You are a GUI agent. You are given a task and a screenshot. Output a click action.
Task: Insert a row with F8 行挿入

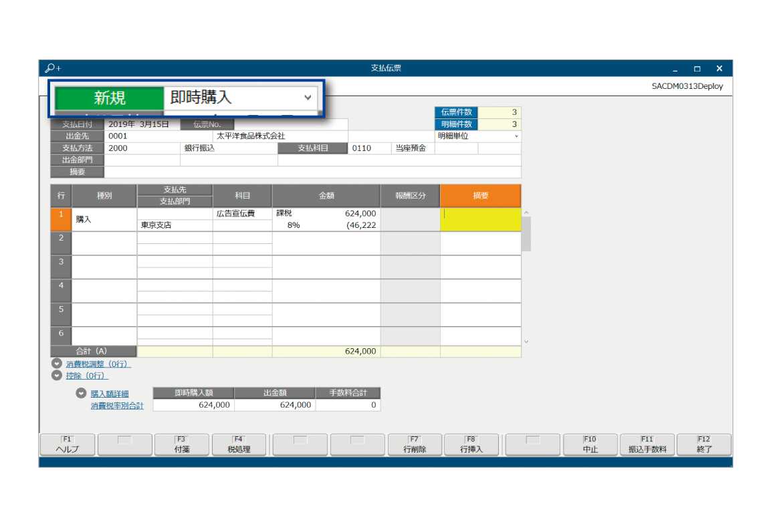point(471,445)
